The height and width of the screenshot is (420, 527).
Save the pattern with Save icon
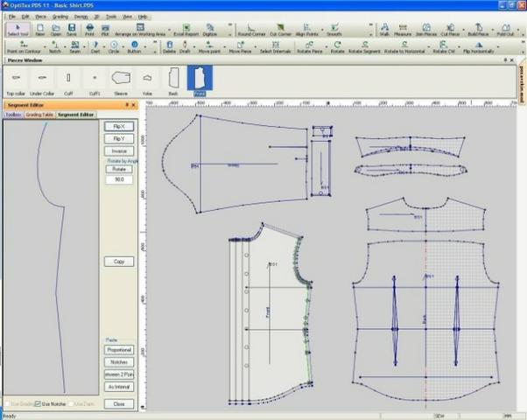point(71,30)
